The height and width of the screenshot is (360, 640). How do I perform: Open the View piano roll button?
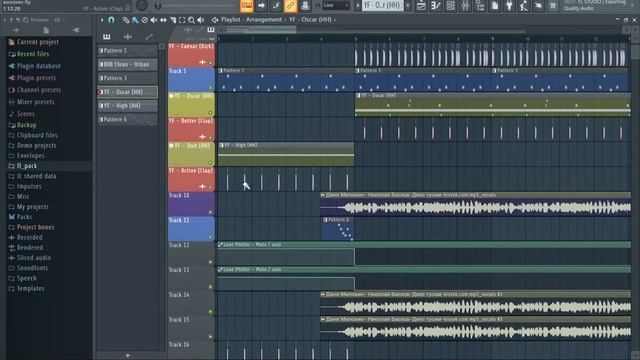pyautogui.click(x=436, y=5)
